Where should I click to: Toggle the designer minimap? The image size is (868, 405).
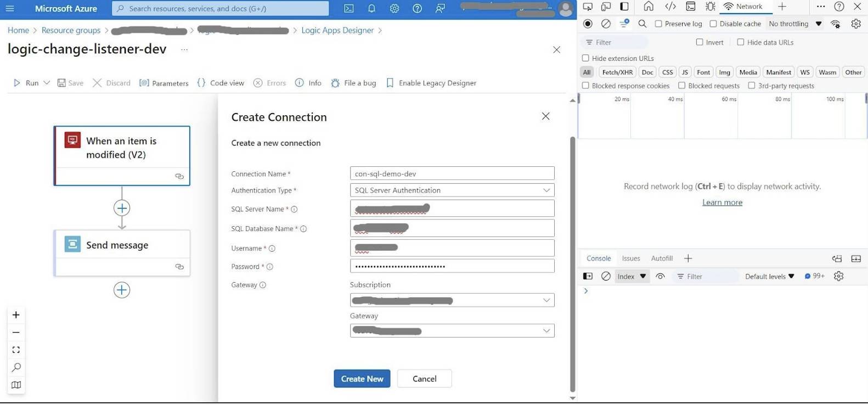16,385
